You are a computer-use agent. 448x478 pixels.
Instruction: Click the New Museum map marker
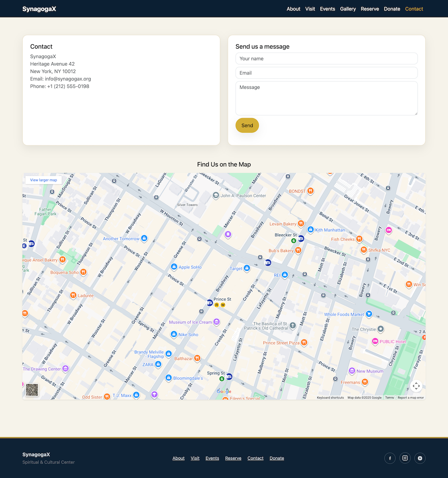[352, 371]
